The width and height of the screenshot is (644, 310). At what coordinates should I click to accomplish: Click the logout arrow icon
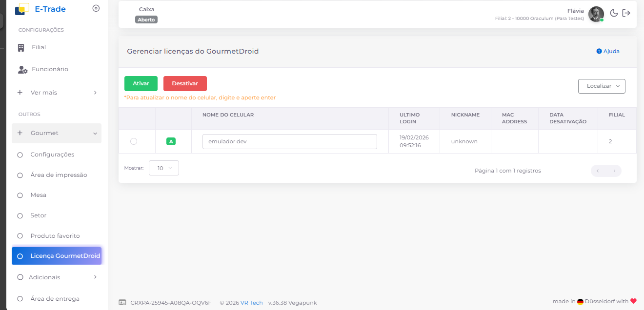(626, 13)
